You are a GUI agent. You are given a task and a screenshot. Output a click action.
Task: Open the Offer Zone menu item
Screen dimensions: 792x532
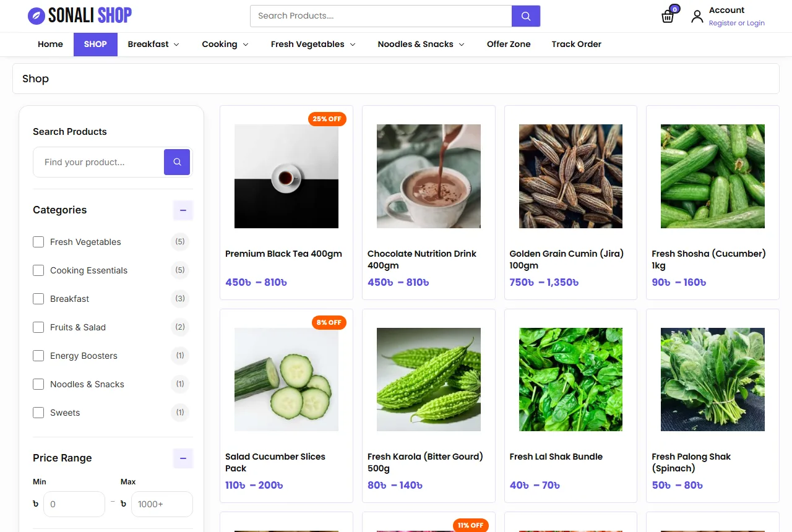(509, 44)
